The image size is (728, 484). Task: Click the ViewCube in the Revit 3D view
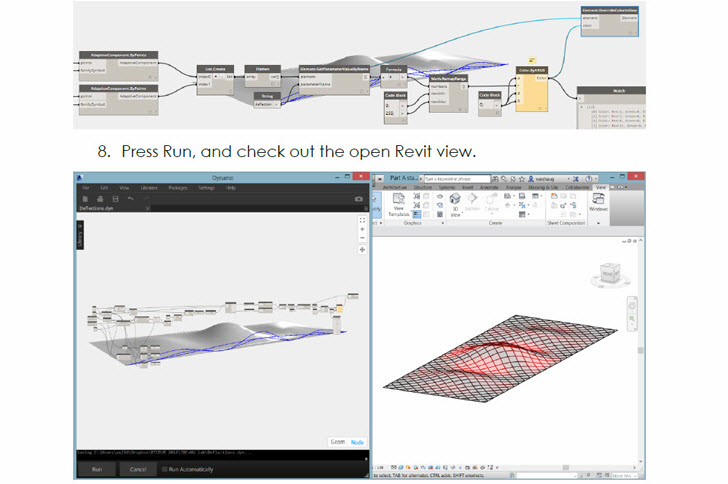click(611, 274)
